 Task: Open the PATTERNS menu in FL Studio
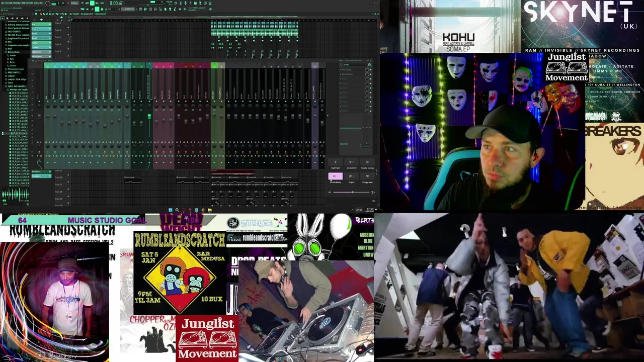tap(17, 3)
